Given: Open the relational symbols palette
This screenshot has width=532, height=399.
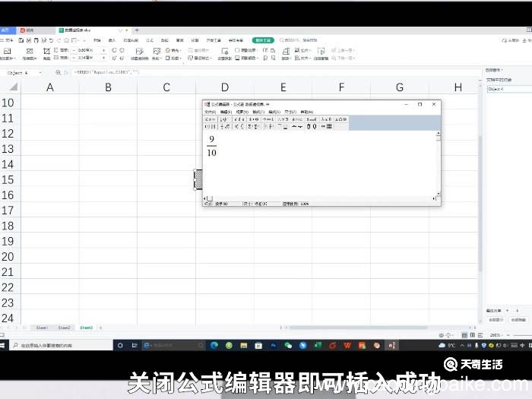Looking at the screenshot, I should click(x=210, y=119).
